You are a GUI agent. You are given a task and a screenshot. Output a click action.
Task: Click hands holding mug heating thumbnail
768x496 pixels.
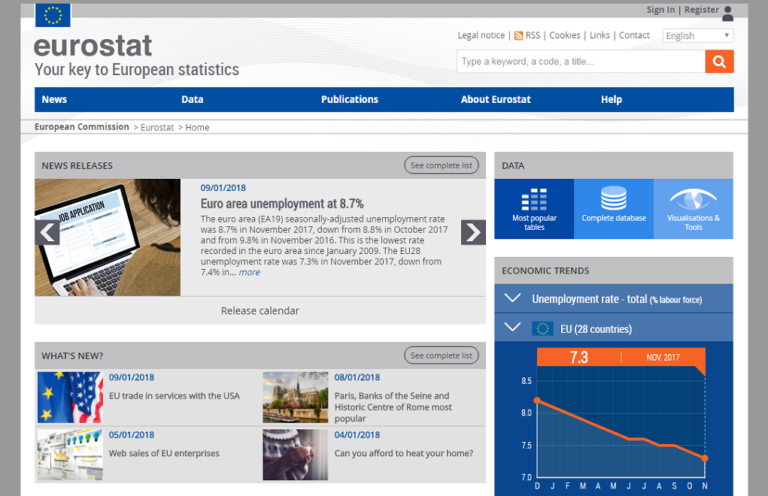(x=295, y=455)
